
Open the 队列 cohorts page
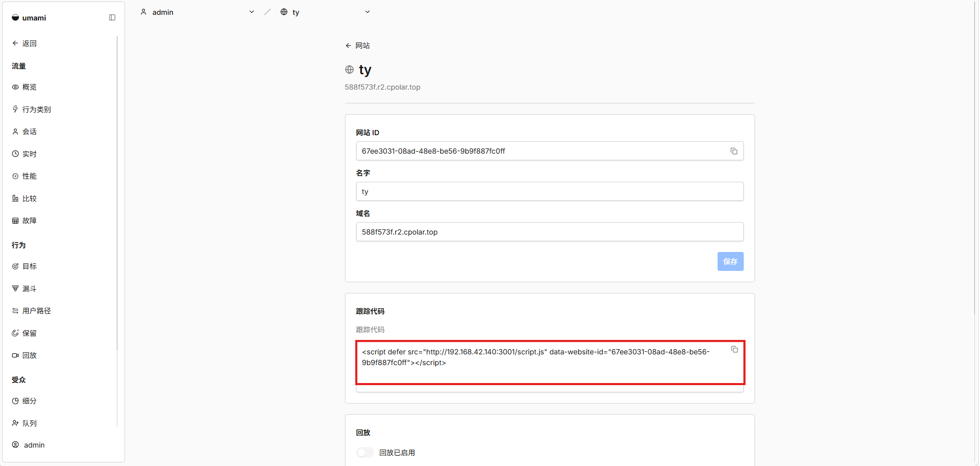tap(25, 423)
